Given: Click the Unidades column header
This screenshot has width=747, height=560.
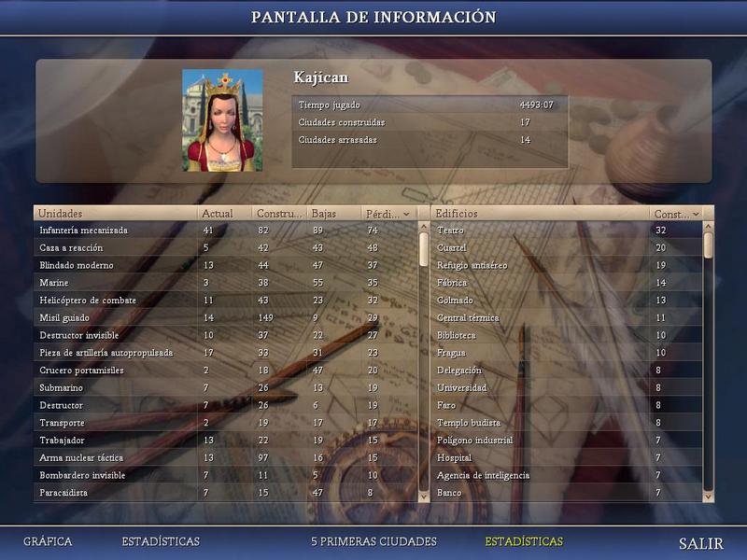Looking at the screenshot, I should point(115,214).
